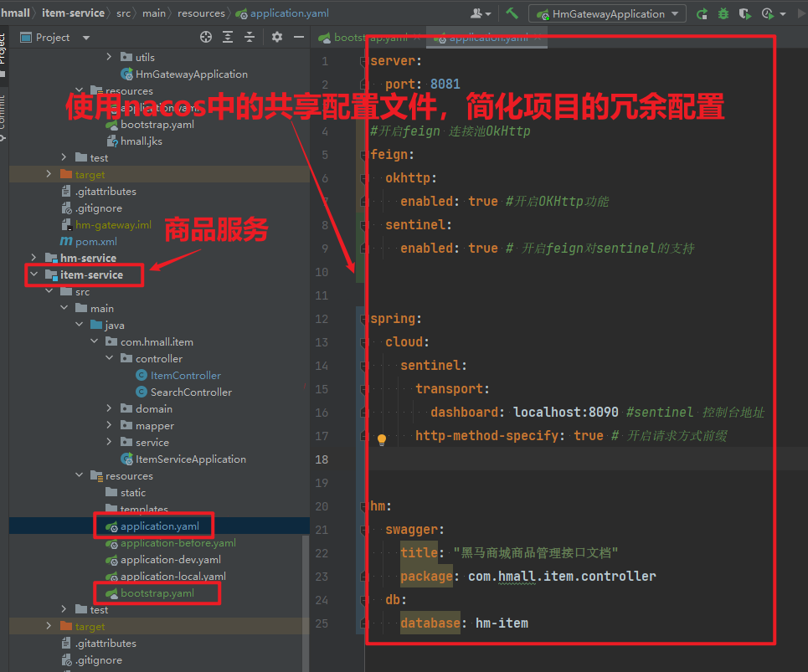This screenshot has height=672, width=808.
Task: Collapse the item-service module
Action: [33, 274]
